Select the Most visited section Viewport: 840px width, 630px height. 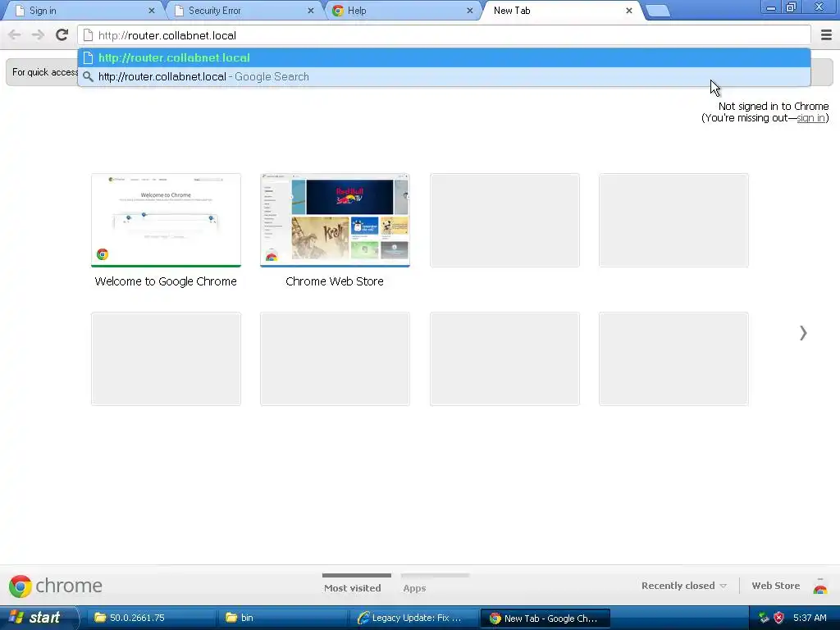353,587
